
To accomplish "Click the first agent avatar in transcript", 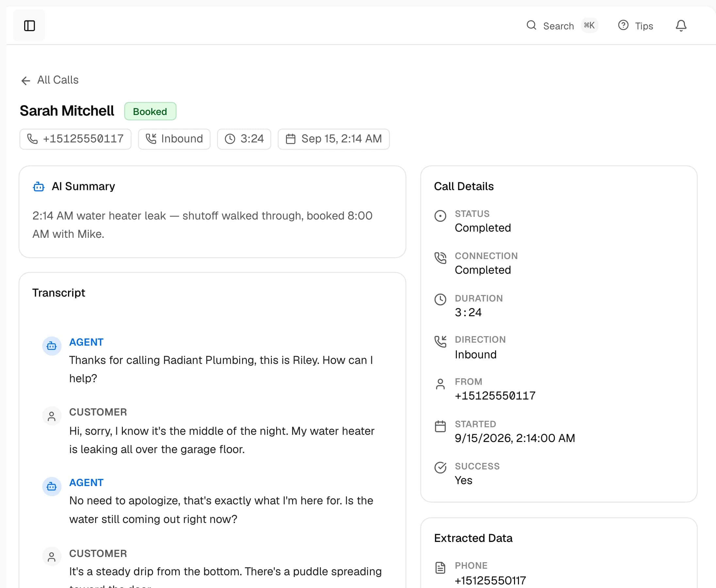I will (x=52, y=346).
